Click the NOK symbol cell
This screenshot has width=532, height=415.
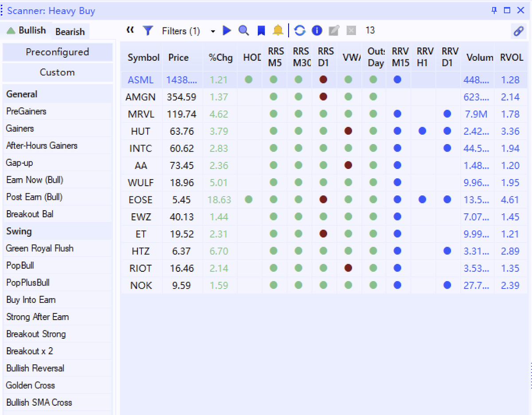[142, 286]
